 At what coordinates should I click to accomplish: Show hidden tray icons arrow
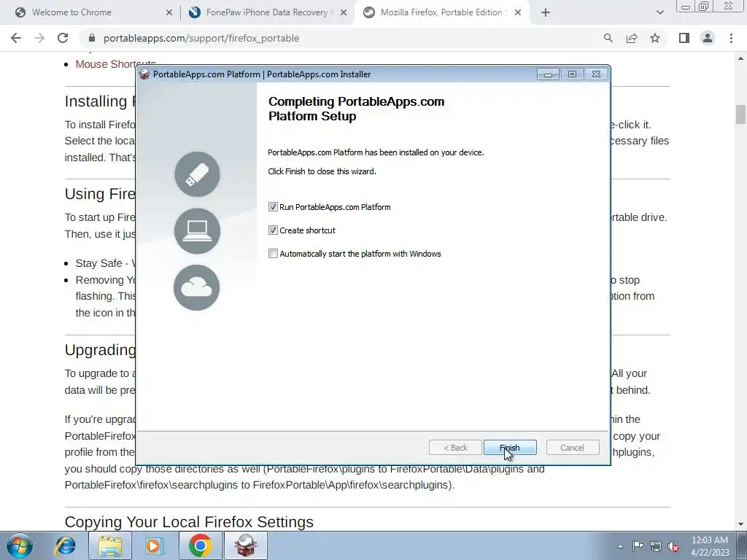point(620,546)
